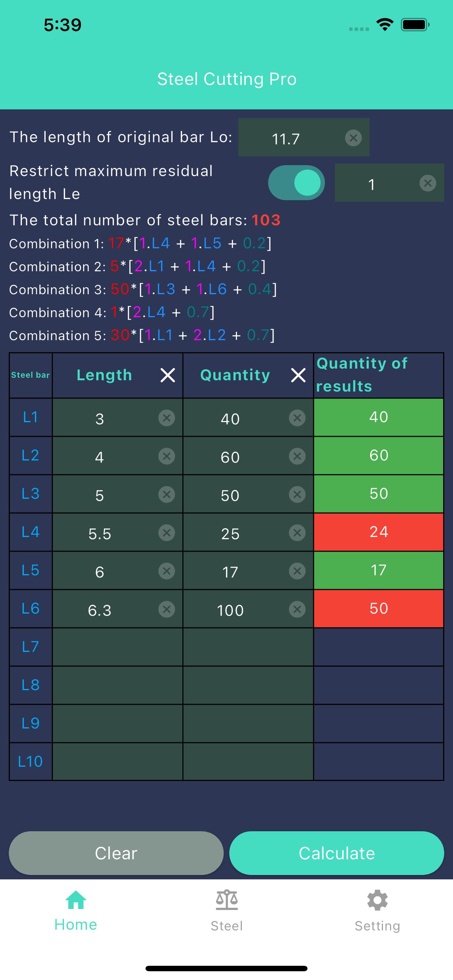
Task: Toggle the restrict maximum residual length switch
Action: [x=296, y=183]
